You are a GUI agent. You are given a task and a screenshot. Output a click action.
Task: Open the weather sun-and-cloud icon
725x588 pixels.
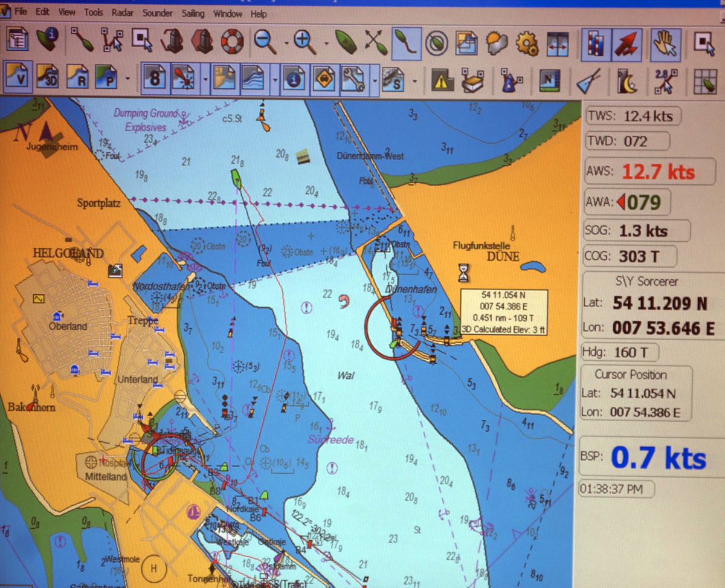[x=497, y=42]
